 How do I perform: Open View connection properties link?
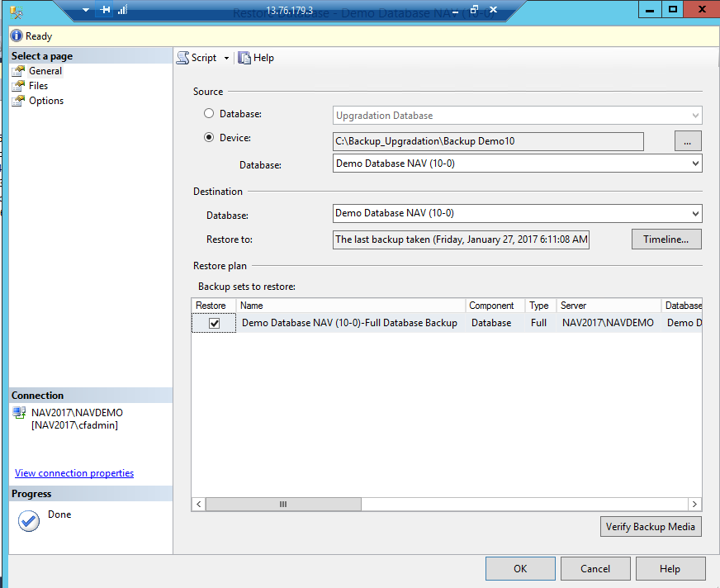(74, 473)
